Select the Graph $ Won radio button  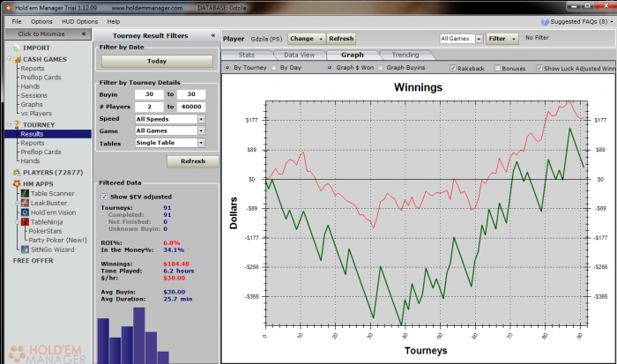(330, 68)
